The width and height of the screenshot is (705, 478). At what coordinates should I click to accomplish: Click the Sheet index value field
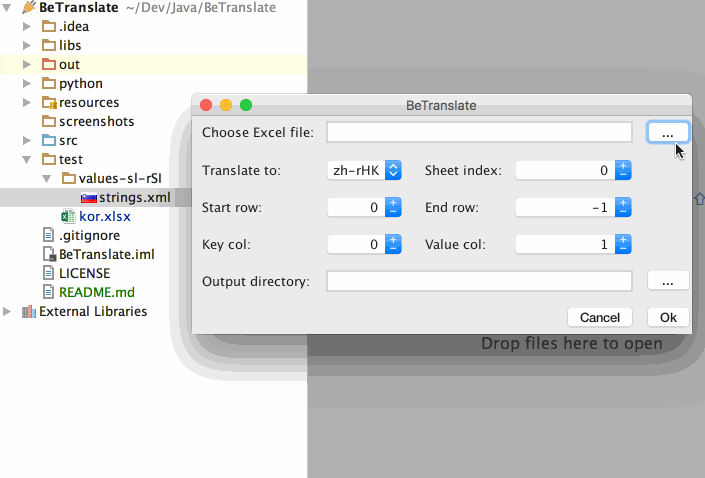click(x=565, y=170)
